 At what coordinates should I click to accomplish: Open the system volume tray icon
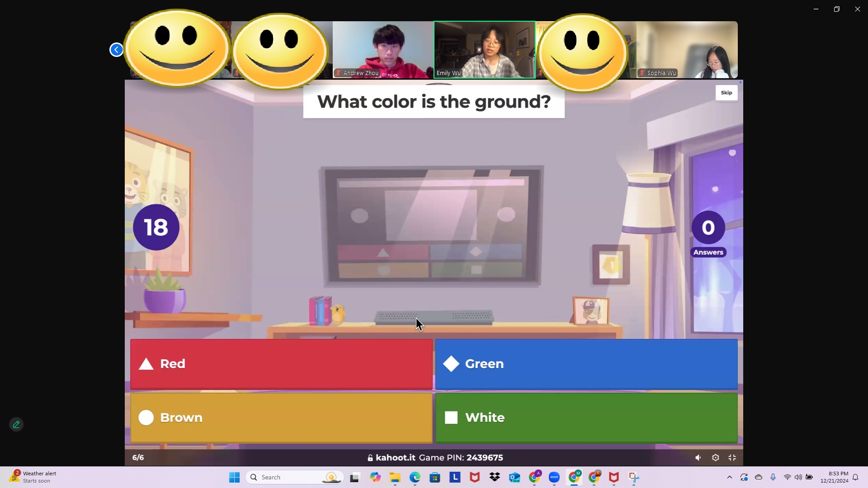pyautogui.click(x=798, y=477)
